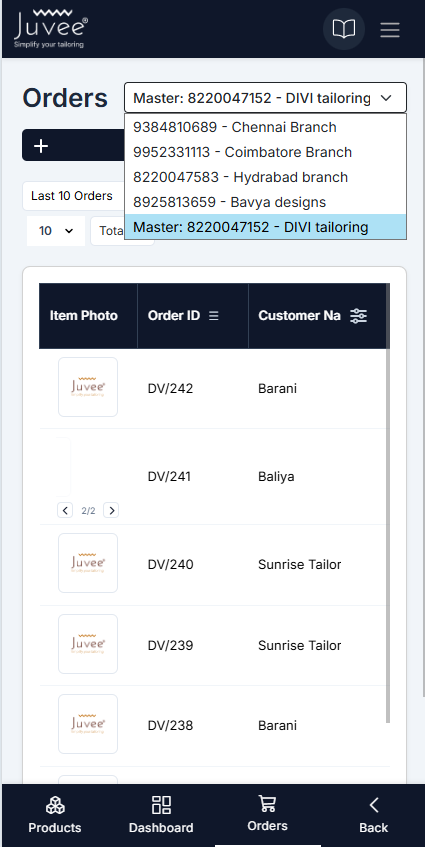Click order ID DV/241
Screen dimensions: 425x847
point(169,476)
